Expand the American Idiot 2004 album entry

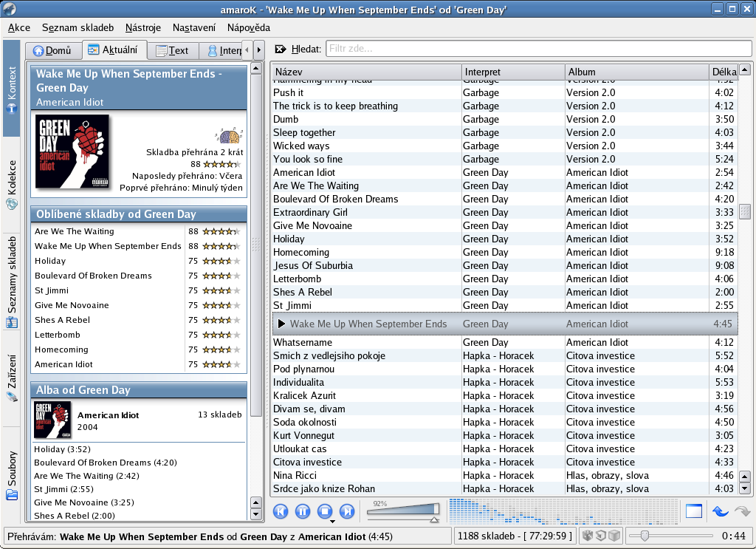pyautogui.click(x=139, y=420)
